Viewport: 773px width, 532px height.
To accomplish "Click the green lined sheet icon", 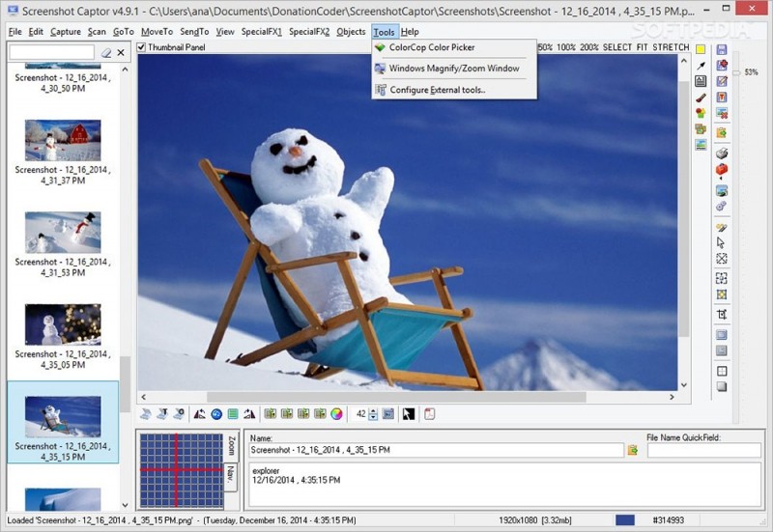I will 233,414.
